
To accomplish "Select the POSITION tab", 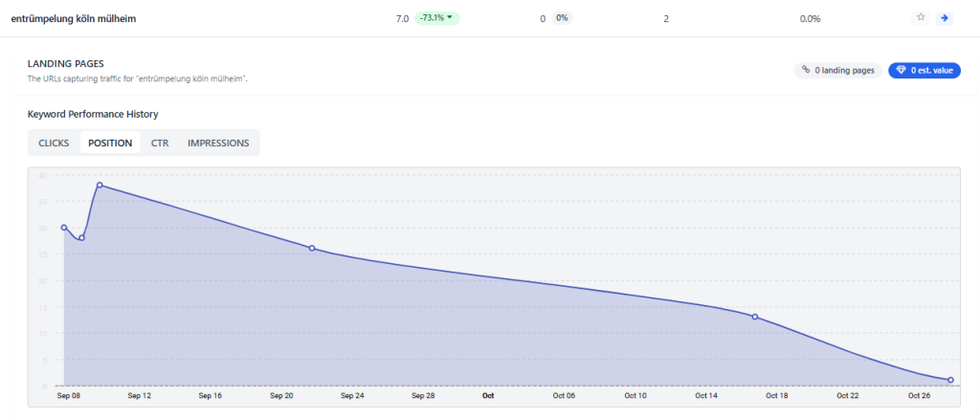I will (x=110, y=143).
